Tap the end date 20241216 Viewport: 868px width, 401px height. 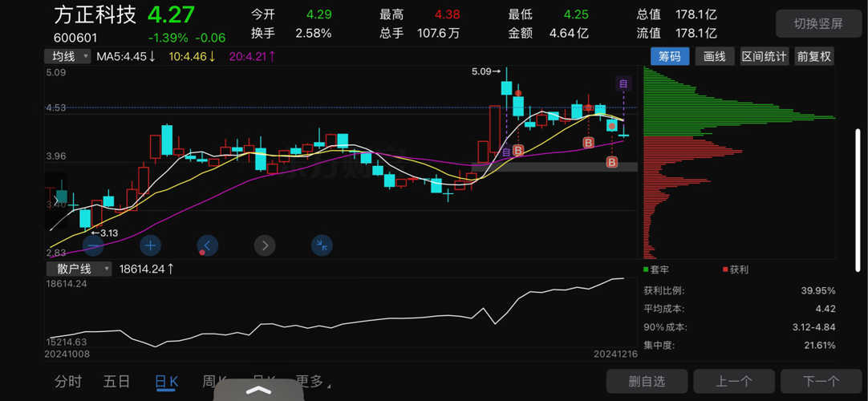tap(616, 354)
